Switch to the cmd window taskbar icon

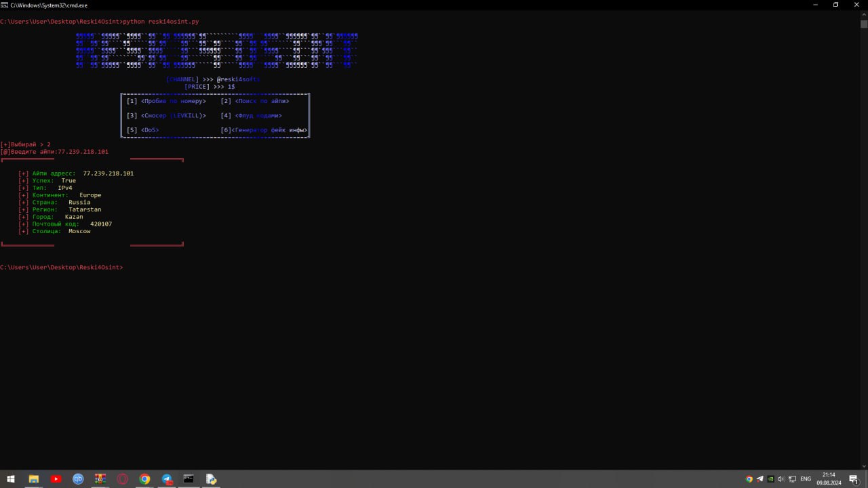[x=189, y=479]
